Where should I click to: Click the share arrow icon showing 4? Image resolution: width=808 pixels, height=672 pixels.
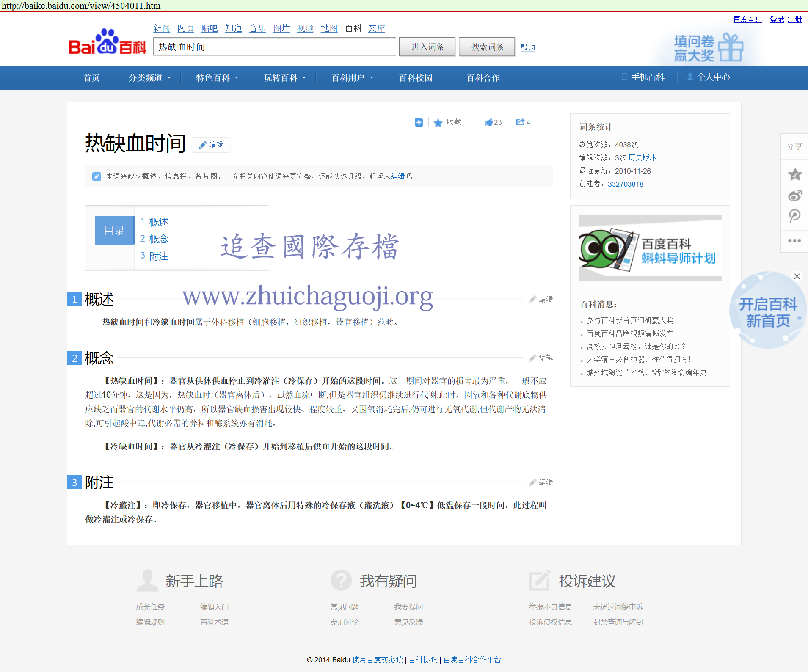pyautogui.click(x=520, y=122)
